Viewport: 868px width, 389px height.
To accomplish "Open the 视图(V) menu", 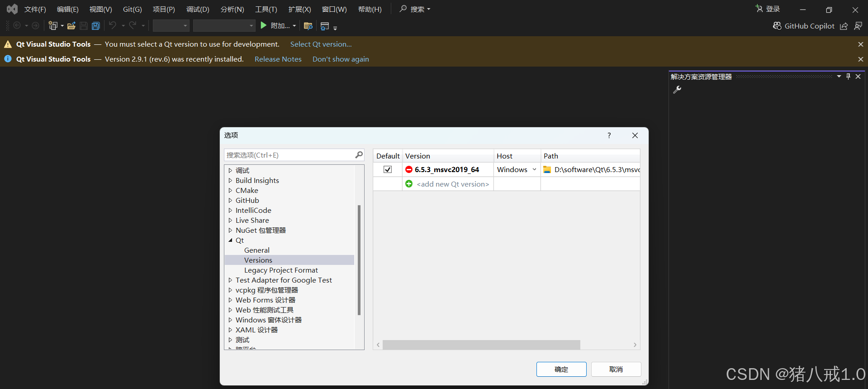I will (101, 9).
